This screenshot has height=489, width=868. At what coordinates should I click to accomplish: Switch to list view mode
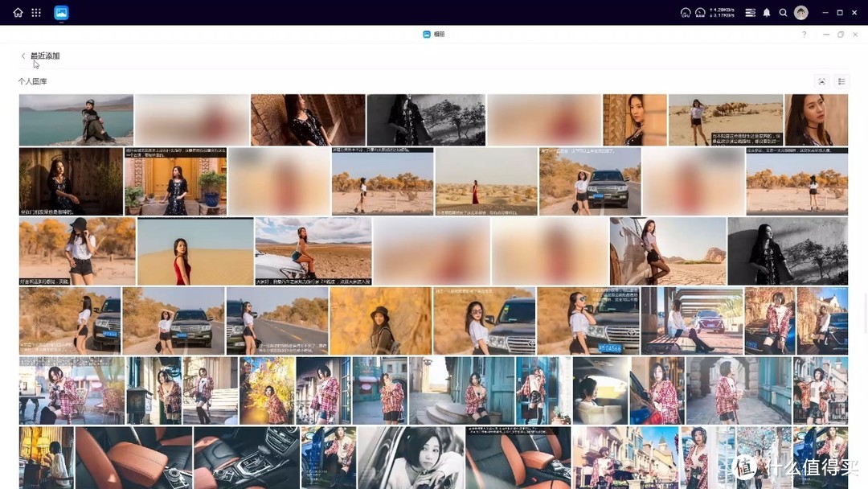click(841, 80)
